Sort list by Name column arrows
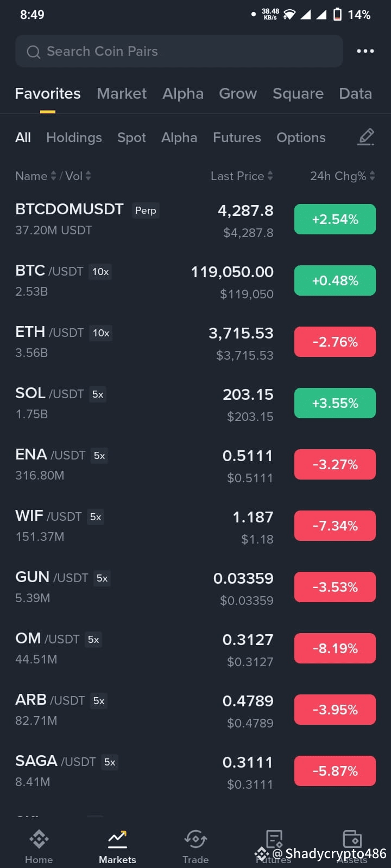This screenshot has height=868, width=391. point(53,176)
